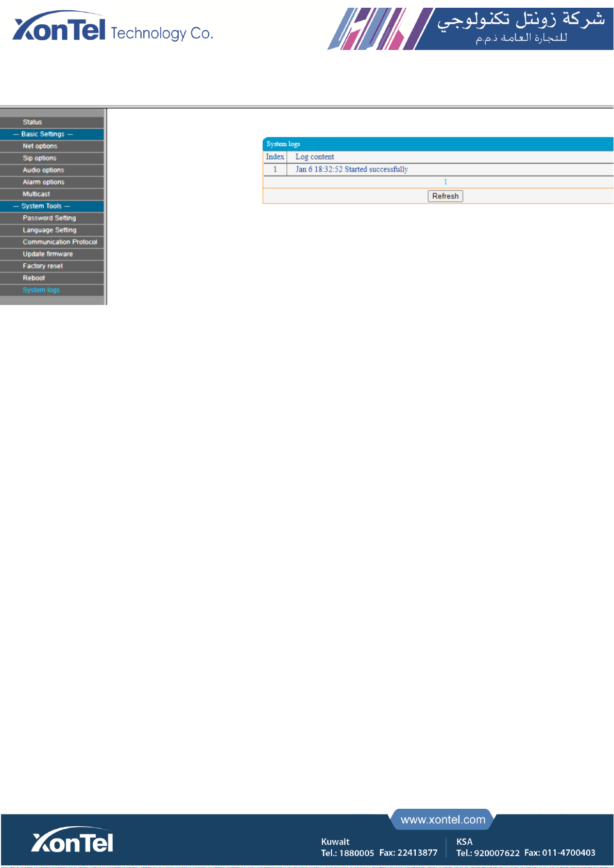Screen dimensions: 614x868
Task: Go to page 1 of system logs
Action: 446,182
